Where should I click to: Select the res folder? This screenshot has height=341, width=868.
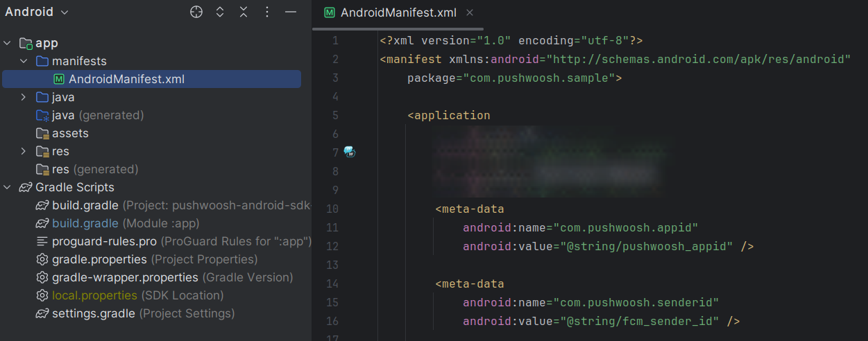pos(60,151)
